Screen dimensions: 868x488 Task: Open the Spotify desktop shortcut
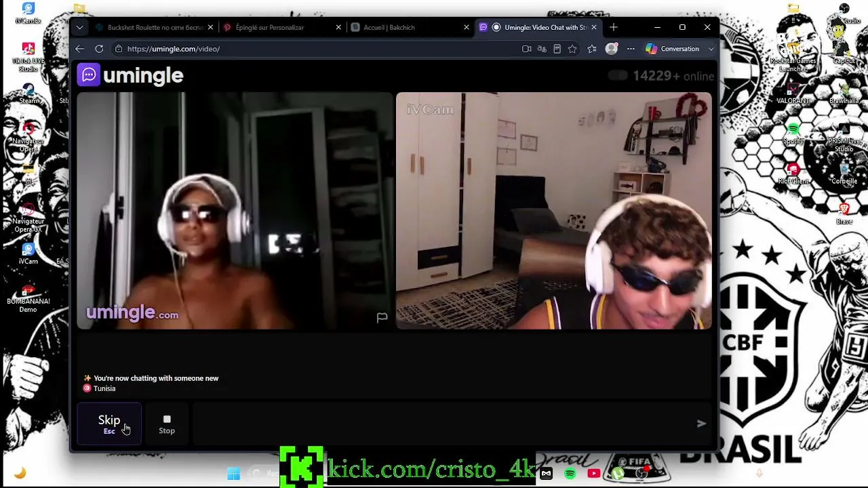pos(793,134)
